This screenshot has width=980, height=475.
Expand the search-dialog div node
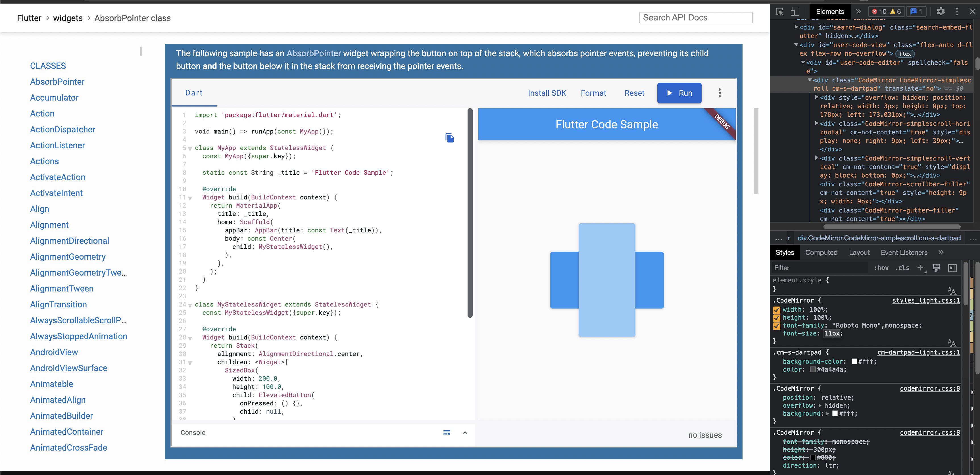click(x=796, y=27)
